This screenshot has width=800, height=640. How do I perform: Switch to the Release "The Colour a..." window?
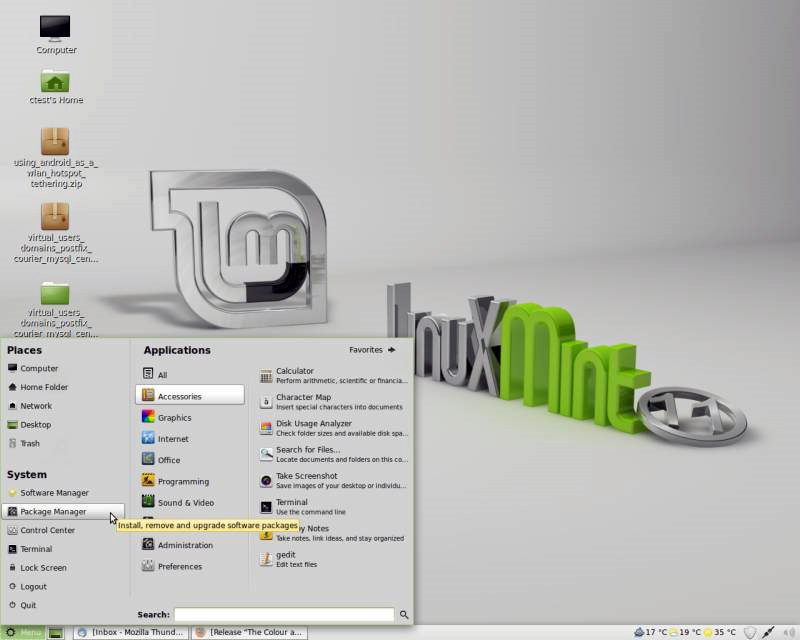(x=249, y=633)
